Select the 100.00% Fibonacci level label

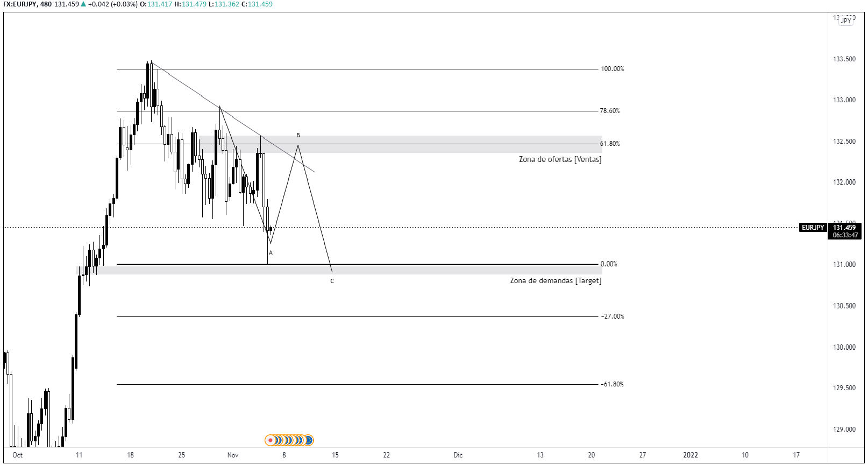pyautogui.click(x=612, y=69)
